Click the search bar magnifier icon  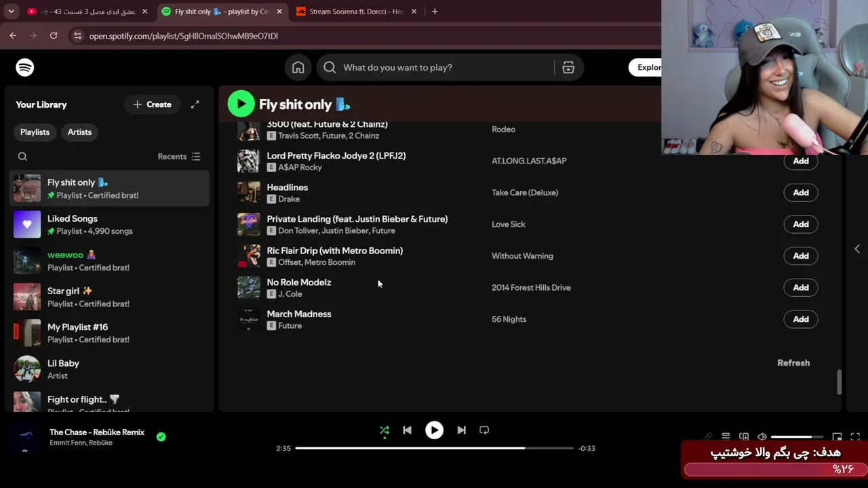click(x=330, y=68)
